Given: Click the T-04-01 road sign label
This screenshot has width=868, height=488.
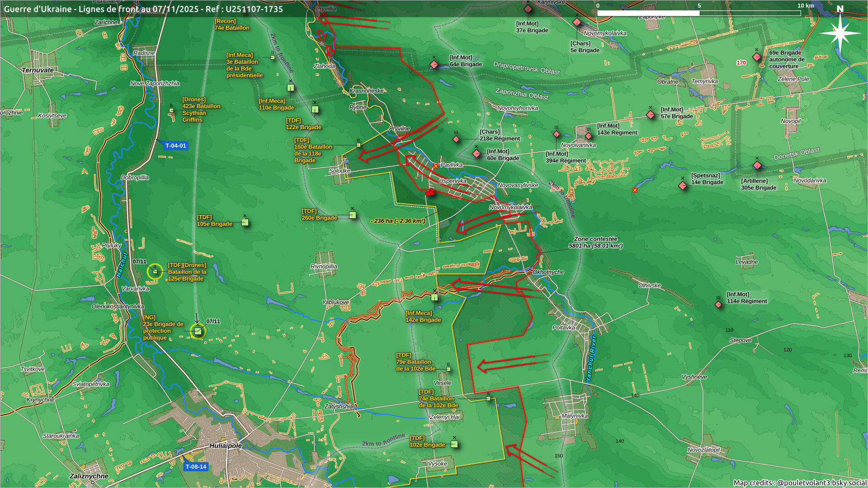Looking at the screenshot, I should (175, 146).
